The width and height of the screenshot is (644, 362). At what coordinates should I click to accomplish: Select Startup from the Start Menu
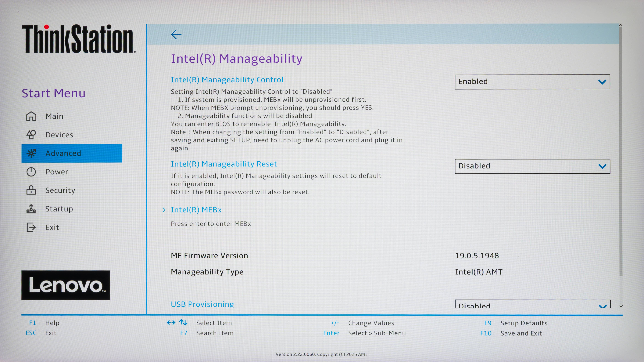[59, 209]
